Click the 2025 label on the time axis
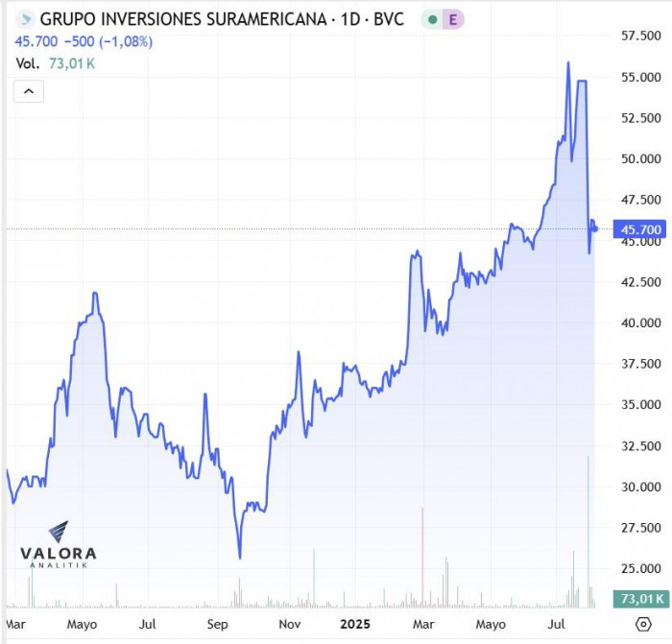Screen dimensions: 672x644 (x=355, y=624)
